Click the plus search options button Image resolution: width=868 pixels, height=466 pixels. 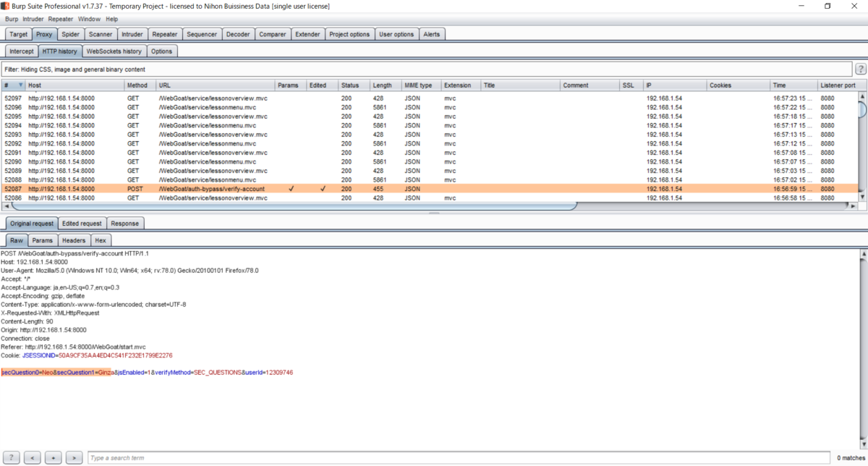pos(53,458)
